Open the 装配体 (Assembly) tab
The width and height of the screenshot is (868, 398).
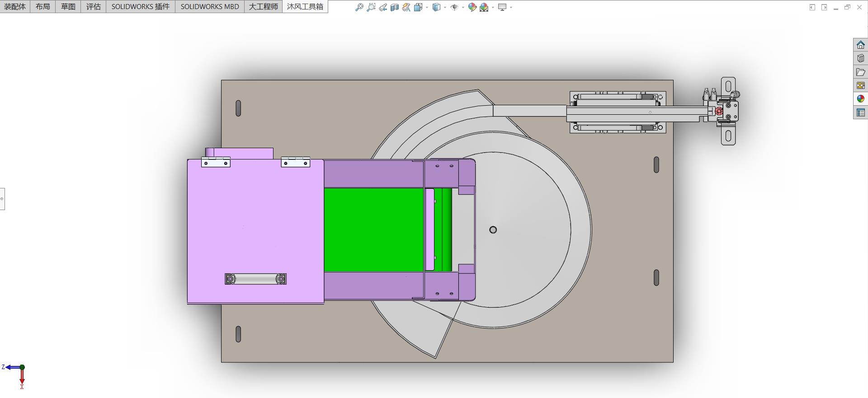click(x=15, y=6)
